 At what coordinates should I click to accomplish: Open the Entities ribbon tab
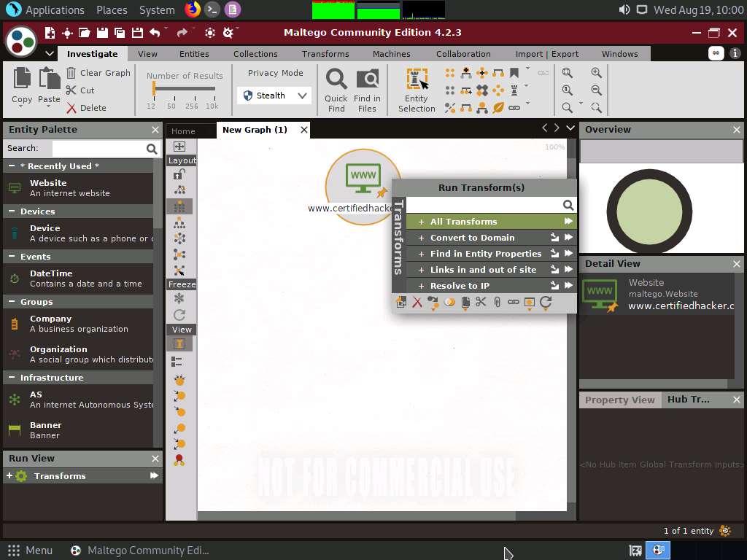coord(194,54)
